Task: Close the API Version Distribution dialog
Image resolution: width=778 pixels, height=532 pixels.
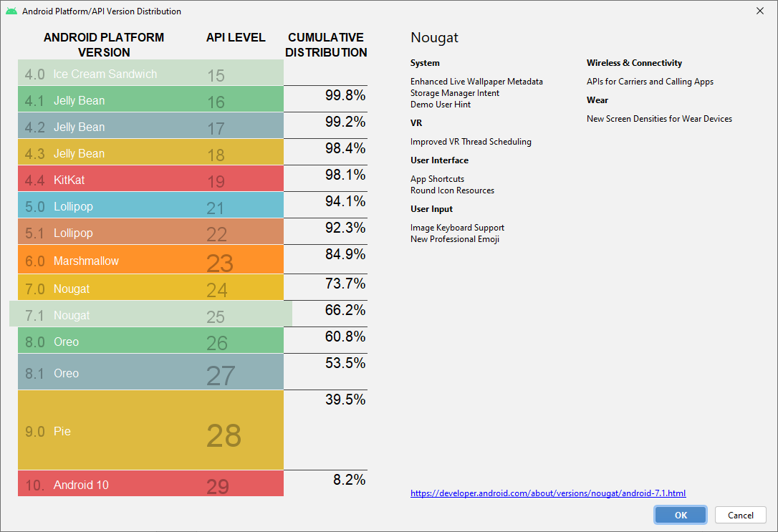Action: (760, 11)
